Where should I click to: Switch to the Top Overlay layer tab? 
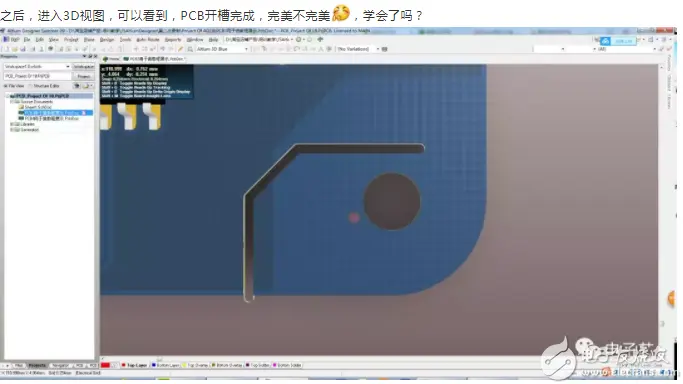[x=195, y=365]
